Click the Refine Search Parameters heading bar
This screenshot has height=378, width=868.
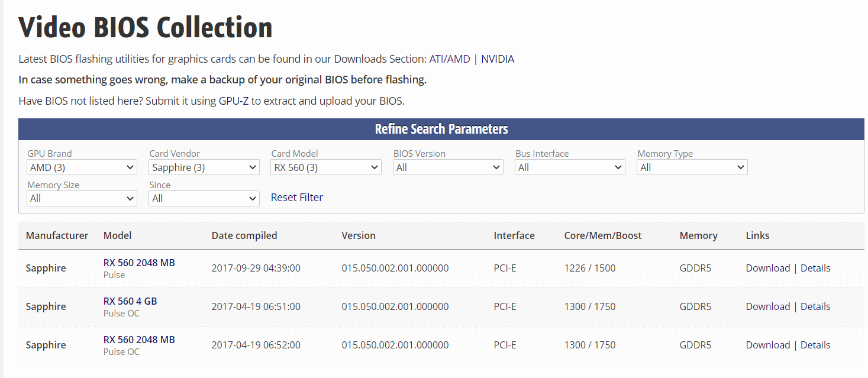pos(441,129)
